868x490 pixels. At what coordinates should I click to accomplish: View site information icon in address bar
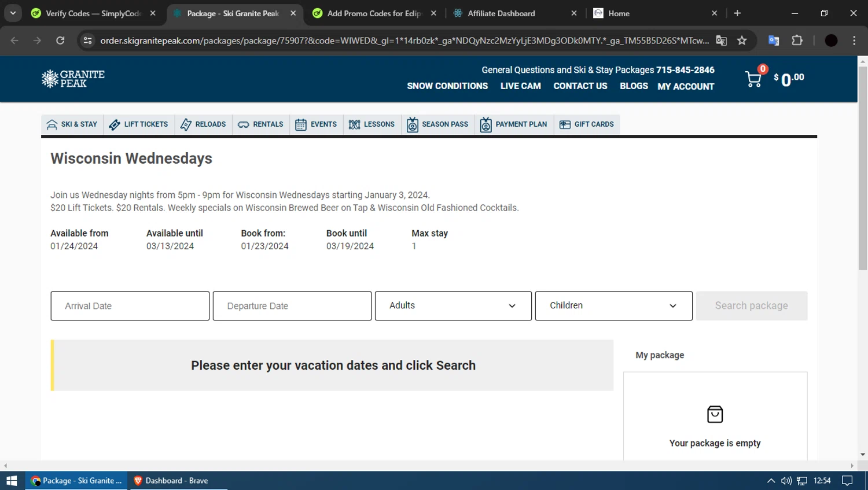pos(87,40)
